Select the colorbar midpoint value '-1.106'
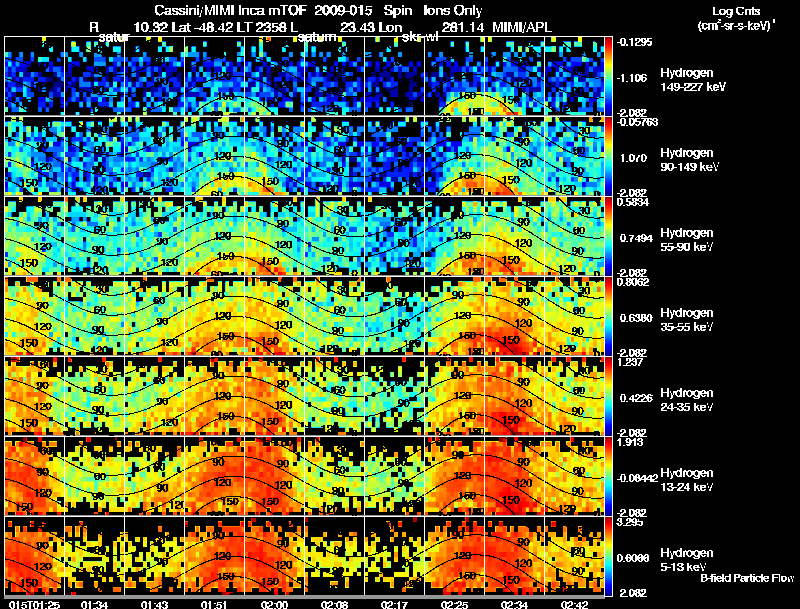 coord(633,78)
